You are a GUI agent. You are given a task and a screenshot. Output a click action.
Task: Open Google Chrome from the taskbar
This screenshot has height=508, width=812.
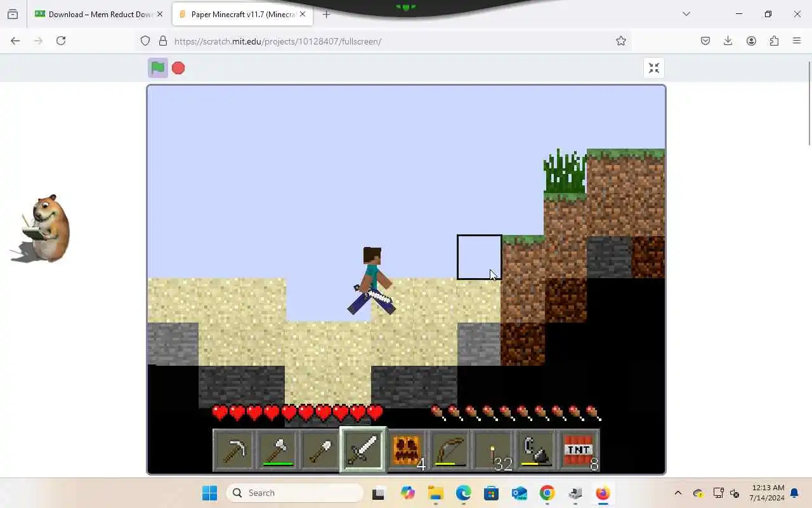[547, 493]
